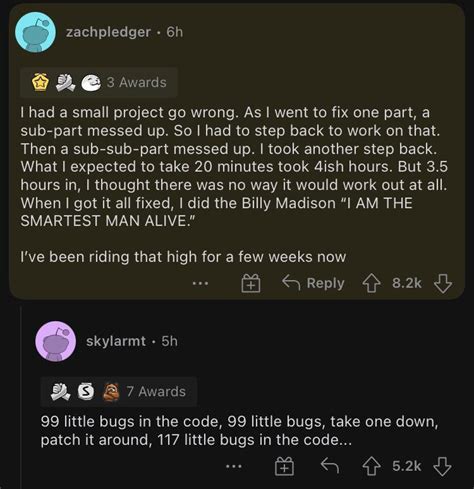
Task: Collapse the thread using the vertical line
Action: (x=21, y=397)
